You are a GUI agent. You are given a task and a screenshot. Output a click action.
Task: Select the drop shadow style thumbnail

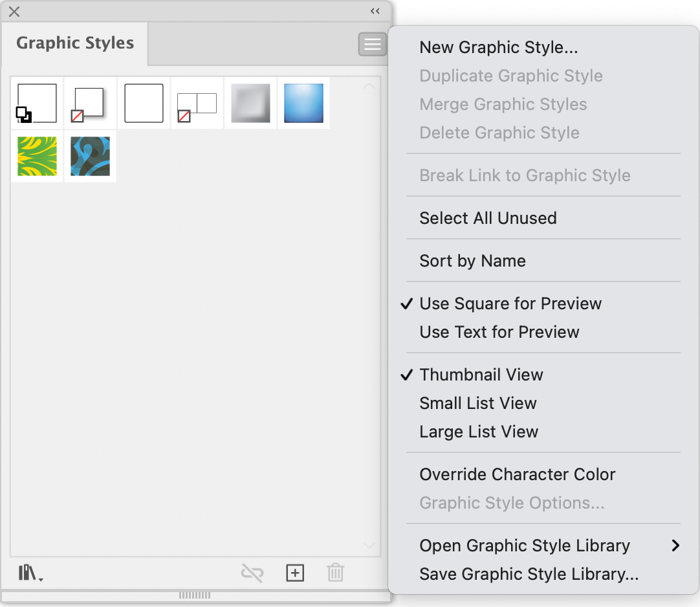90,103
